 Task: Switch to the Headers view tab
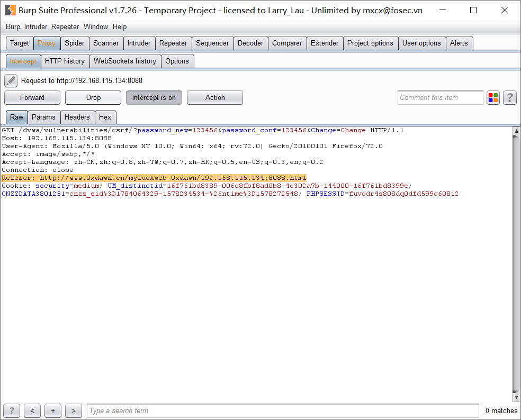tap(77, 117)
